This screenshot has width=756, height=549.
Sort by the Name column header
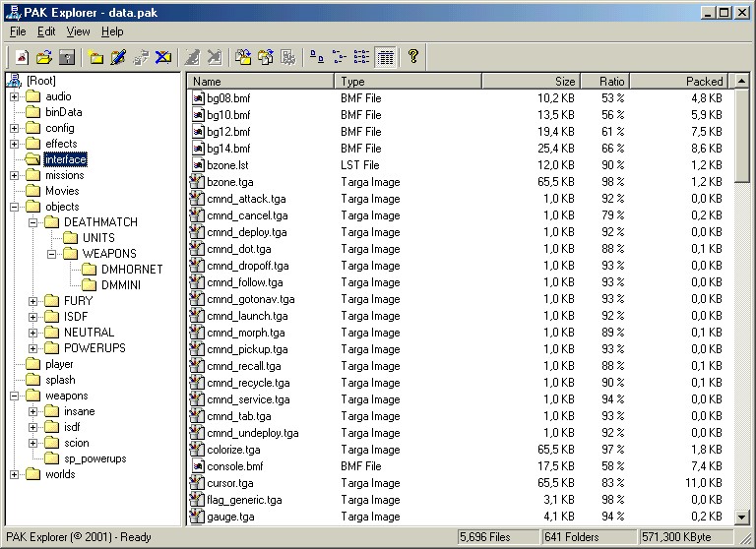click(261, 81)
